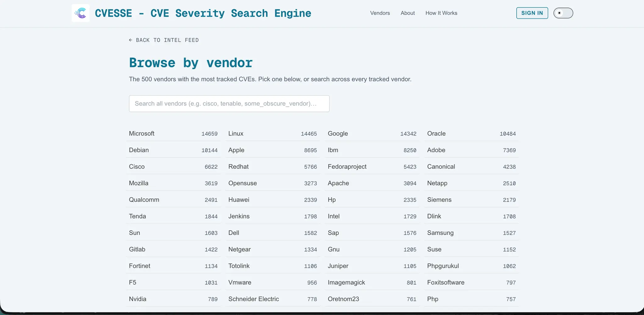Click CVESSE site title text

pos(203,13)
